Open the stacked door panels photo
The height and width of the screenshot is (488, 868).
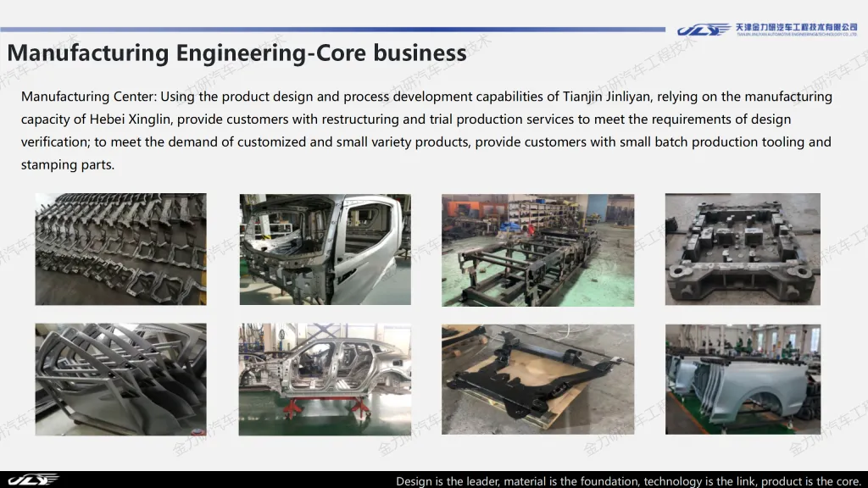click(120, 379)
